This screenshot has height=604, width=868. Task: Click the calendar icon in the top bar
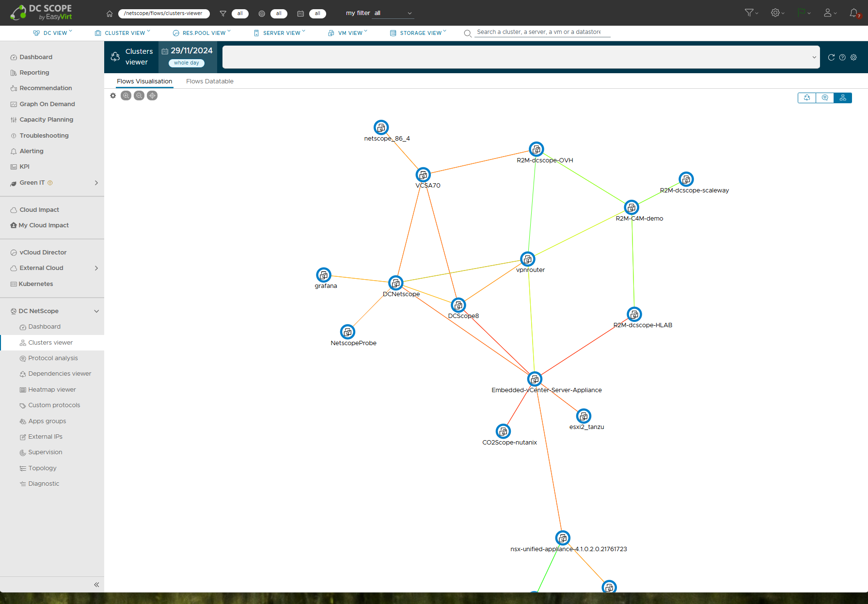click(x=300, y=14)
